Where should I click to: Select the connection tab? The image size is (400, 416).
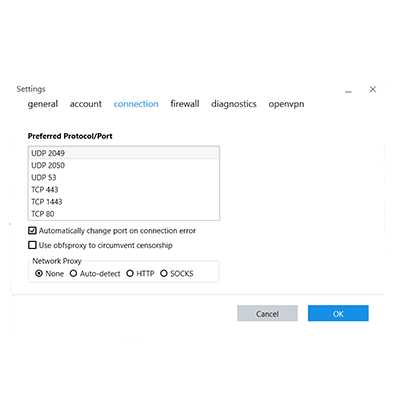pyautogui.click(x=136, y=104)
